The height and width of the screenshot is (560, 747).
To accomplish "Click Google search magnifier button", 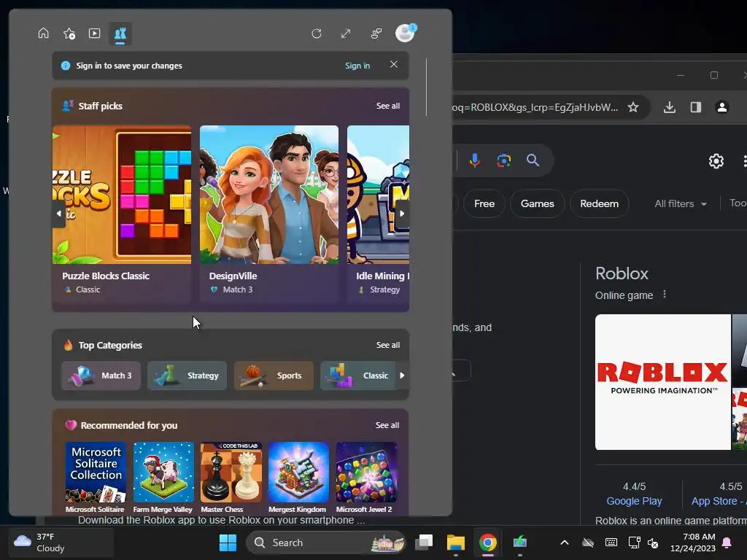I will tap(533, 160).
